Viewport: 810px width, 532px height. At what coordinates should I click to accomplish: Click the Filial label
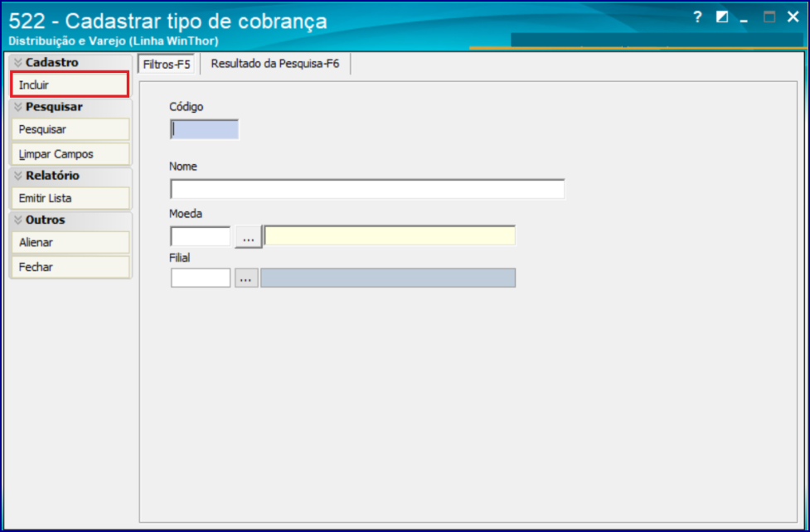pos(180,257)
